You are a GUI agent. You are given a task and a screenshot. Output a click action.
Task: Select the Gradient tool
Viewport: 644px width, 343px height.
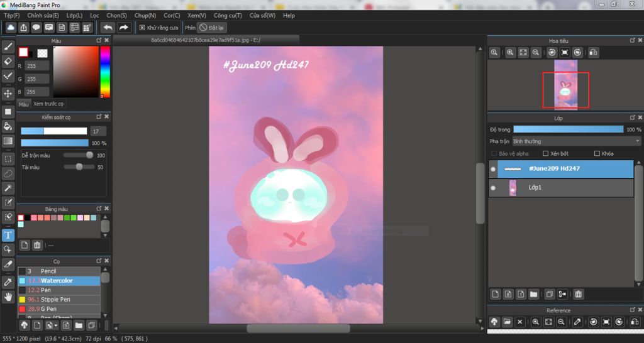[x=8, y=141]
